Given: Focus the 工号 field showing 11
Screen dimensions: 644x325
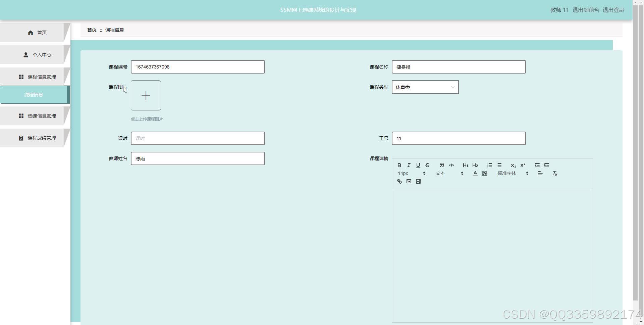Looking at the screenshot, I should (459, 138).
